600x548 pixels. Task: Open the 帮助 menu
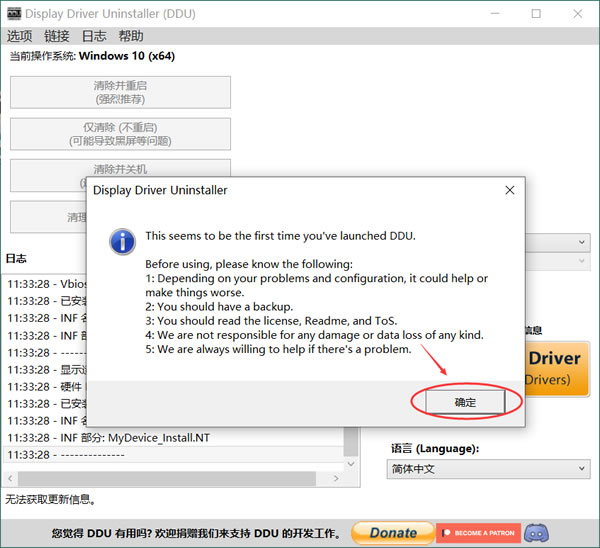pyautogui.click(x=131, y=36)
